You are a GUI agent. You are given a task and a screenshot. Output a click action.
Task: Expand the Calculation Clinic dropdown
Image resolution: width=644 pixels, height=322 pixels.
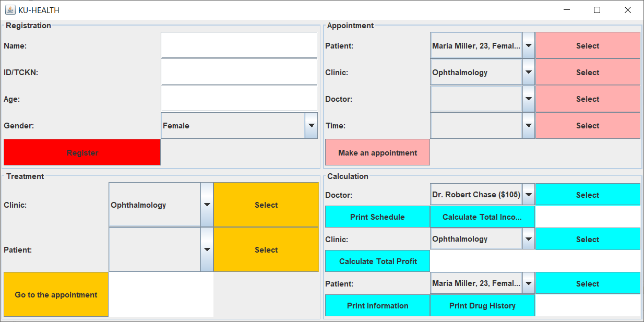(482, 239)
